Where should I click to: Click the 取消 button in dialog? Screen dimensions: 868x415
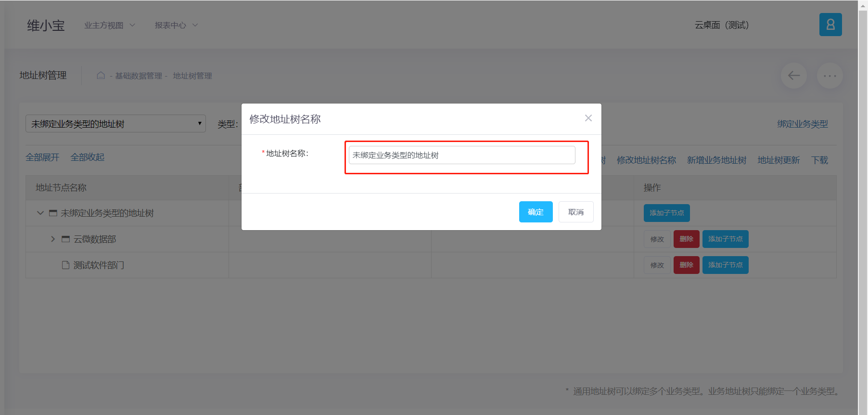coord(576,212)
